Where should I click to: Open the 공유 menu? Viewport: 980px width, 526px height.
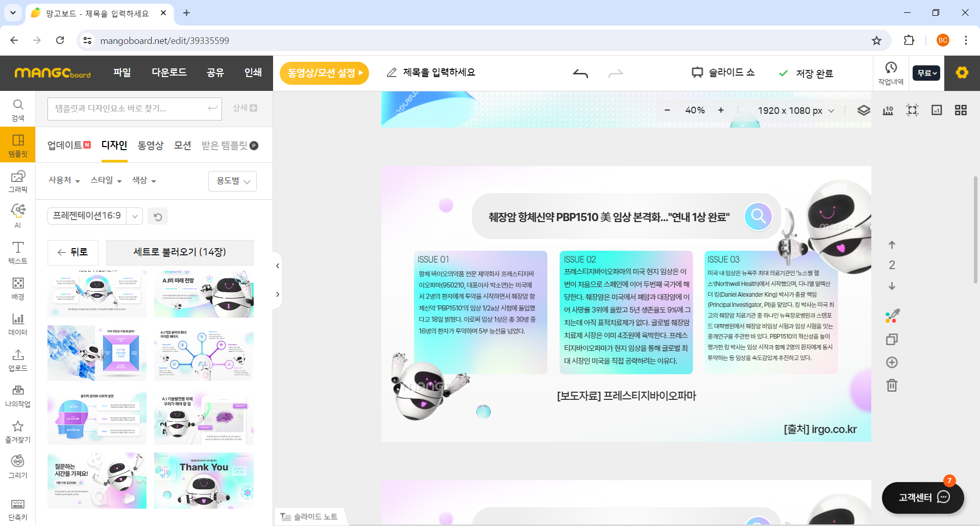tap(215, 73)
